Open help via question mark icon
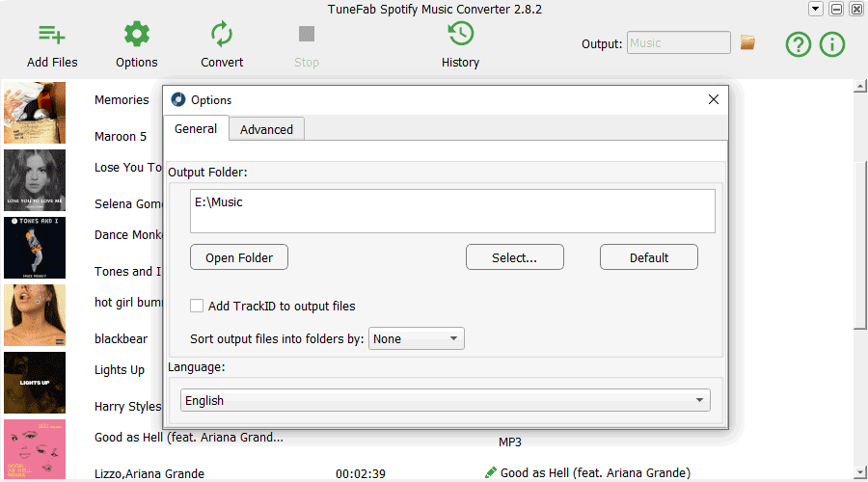Viewport: 868px width, 482px height. click(x=799, y=44)
